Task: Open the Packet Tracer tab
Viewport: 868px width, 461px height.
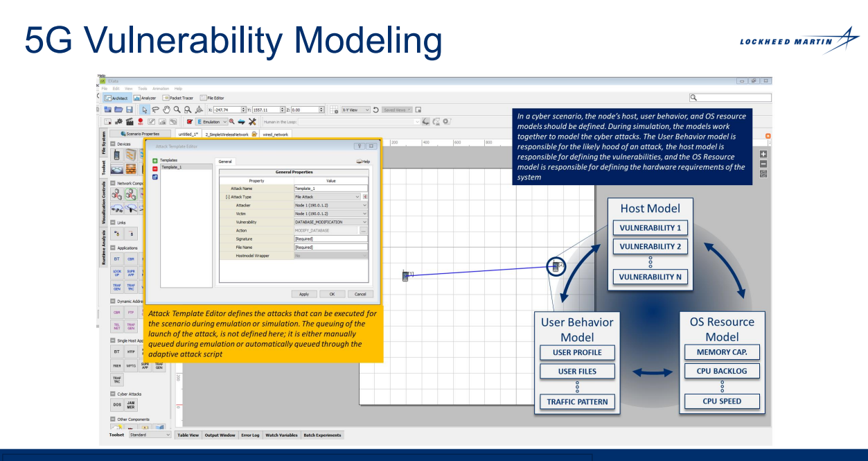Action: (177, 98)
